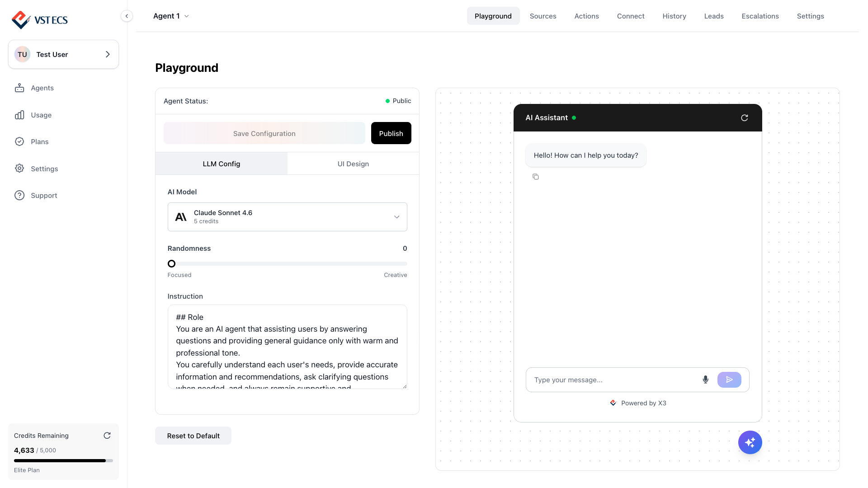
Task: Click the TU user avatar
Action: (x=22, y=54)
